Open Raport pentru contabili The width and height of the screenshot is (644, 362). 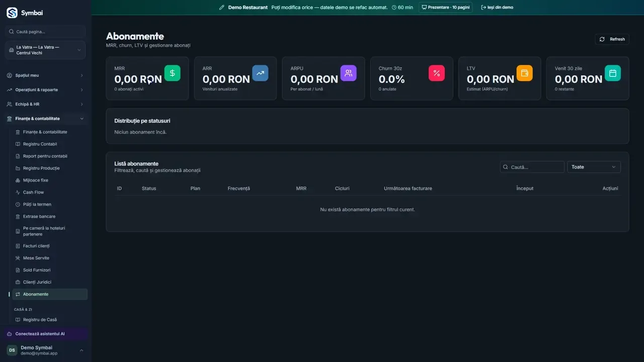tap(50, 156)
